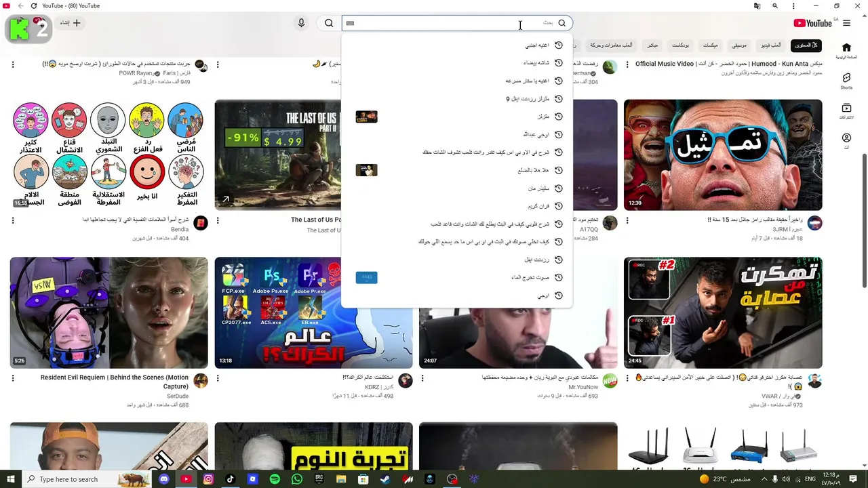Open the 3JRM channel avatar
This screenshot has width=868, height=488.
(x=814, y=223)
